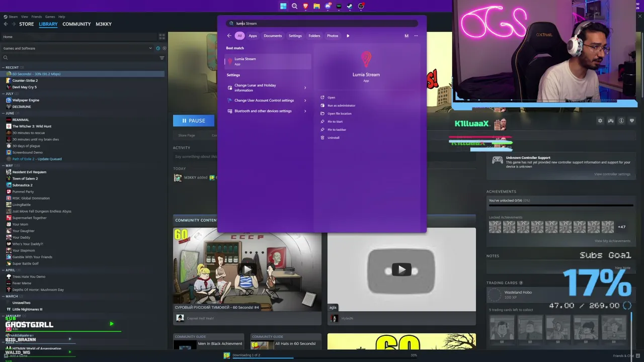The image size is (644, 362).
Task: Click the taskbar Search magnifier icon
Action: 294,6
